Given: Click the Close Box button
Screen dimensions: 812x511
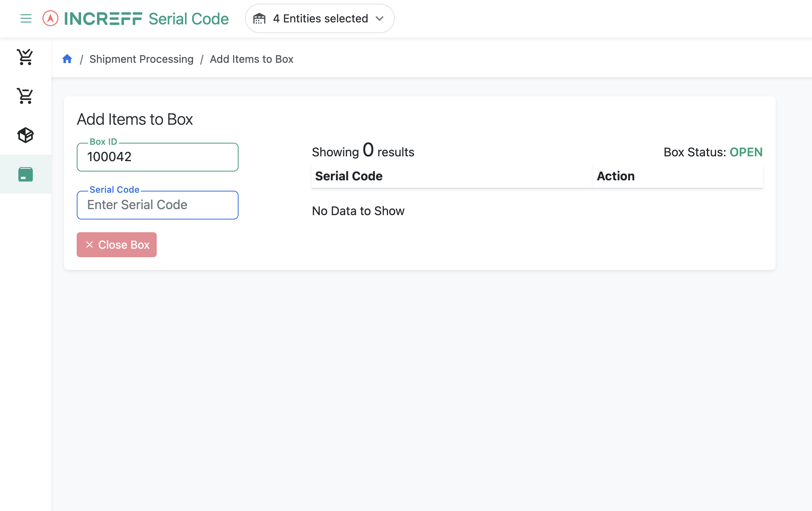Looking at the screenshot, I should 117,245.
